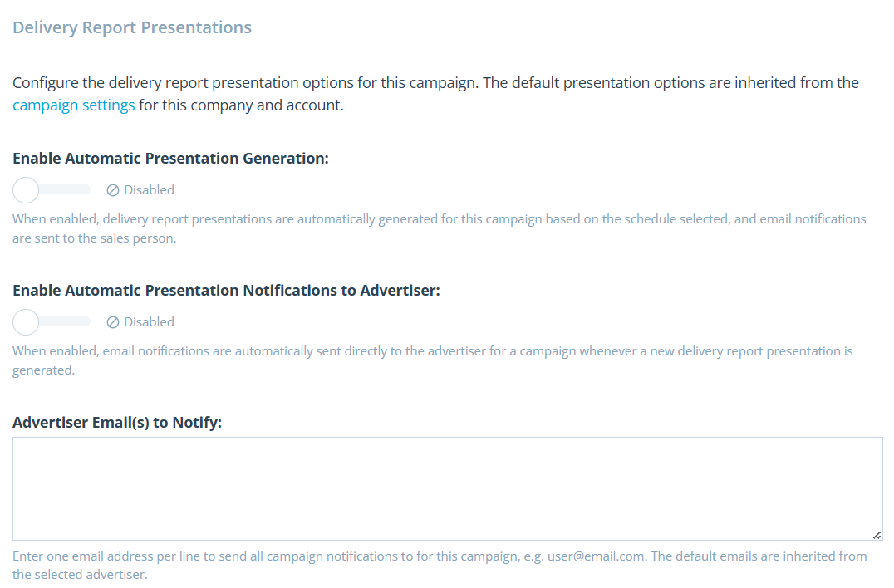The width and height of the screenshot is (894, 588).
Task: Click the intro paragraph about presentation options
Action: 435,83
